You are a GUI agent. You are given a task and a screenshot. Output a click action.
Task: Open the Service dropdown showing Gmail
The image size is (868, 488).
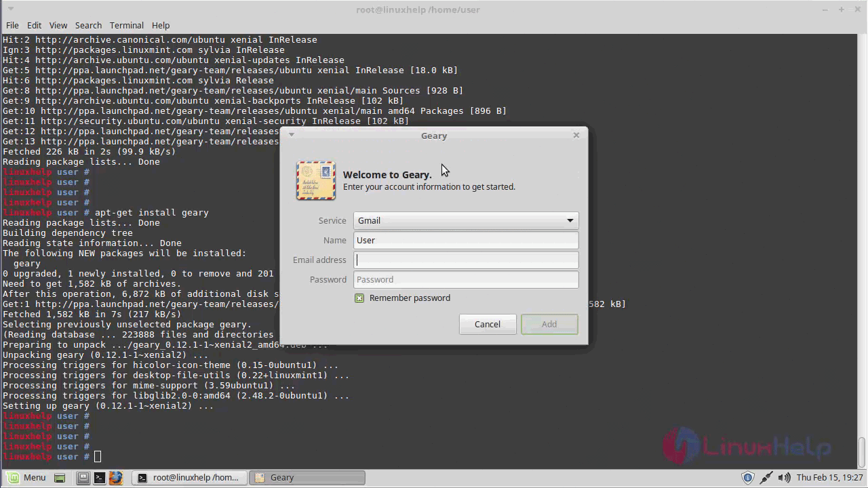tap(466, 220)
